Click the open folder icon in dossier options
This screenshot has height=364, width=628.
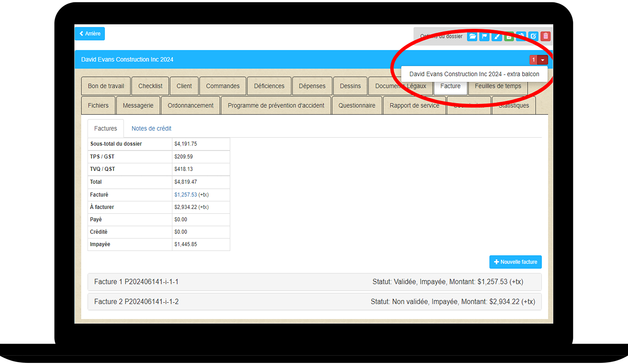pyautogui.click(x=472, y=36)
